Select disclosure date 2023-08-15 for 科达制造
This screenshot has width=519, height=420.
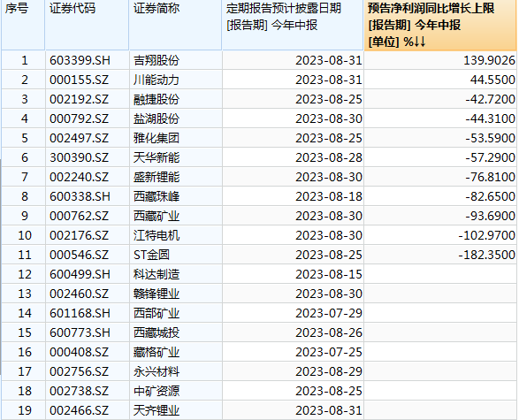pyautogui.click(x=329, y=274)
